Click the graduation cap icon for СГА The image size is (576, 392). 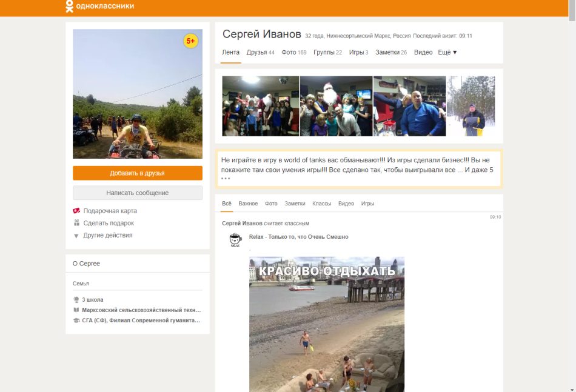pyautogui.click(x=76, y=321)
